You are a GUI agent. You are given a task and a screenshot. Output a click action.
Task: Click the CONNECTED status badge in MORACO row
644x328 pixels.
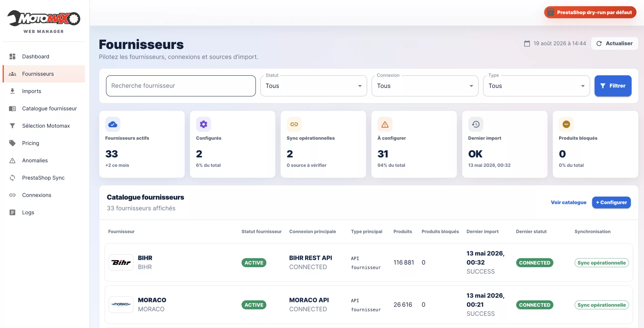click(x=535, y=305)
